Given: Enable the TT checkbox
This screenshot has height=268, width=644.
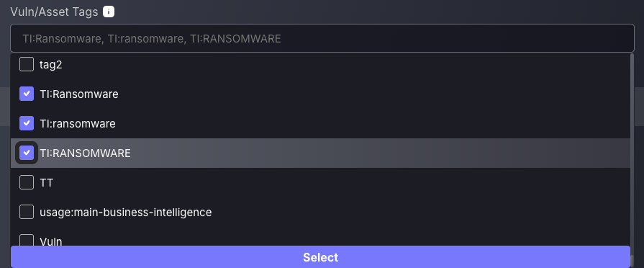Looking at the screenshot, I should click(27, 182).
